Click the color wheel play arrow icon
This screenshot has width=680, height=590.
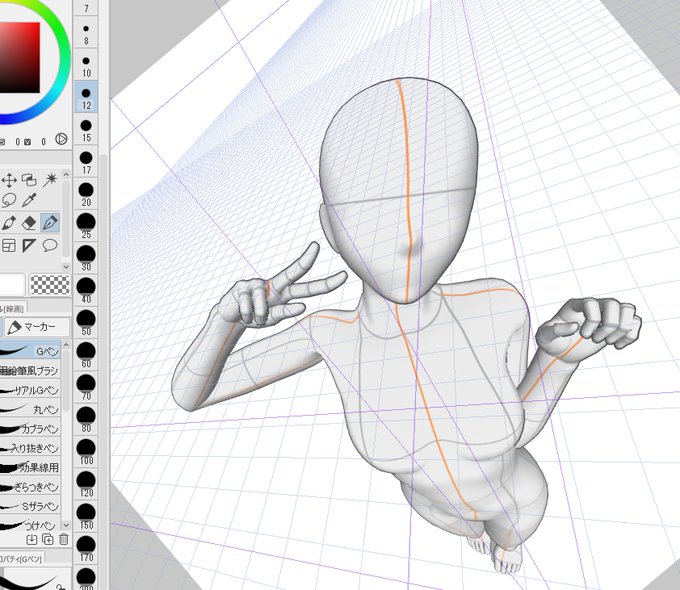(61, 139)
